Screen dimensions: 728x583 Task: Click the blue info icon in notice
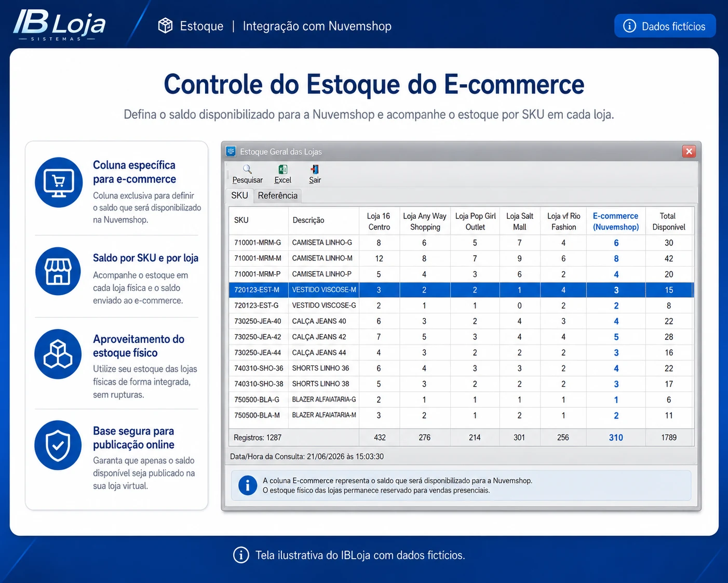[248, 485]
